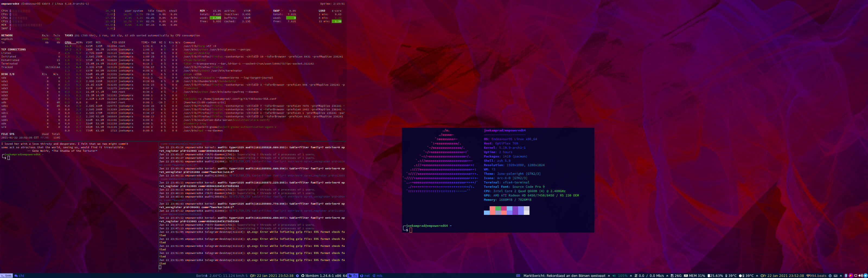
Task: Open the power menu icon in the bar
Action: (830, 276)
